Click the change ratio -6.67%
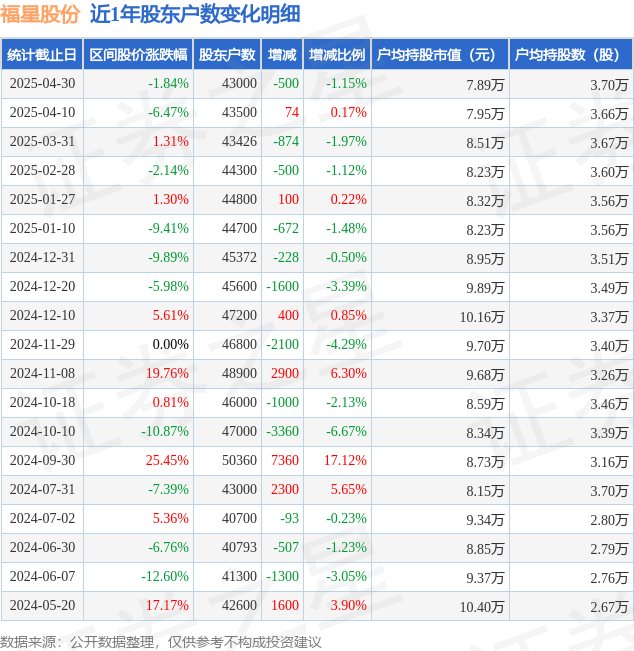 click(x=346, y=431)
